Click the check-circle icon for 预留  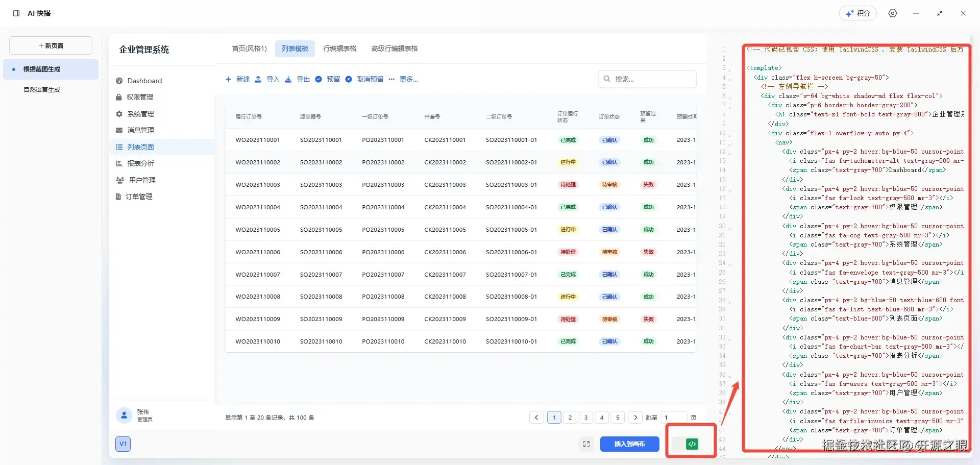(318, 79)
